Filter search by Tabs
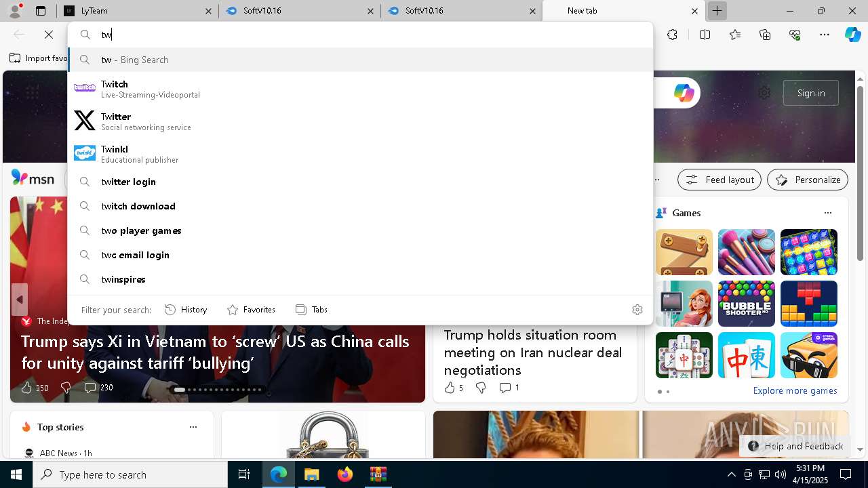The width and height of the screenshot is (868, 488). [311, 310]
